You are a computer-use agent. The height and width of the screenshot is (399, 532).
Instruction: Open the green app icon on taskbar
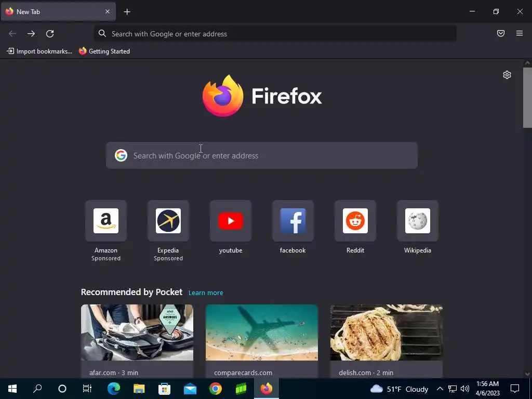241,389
